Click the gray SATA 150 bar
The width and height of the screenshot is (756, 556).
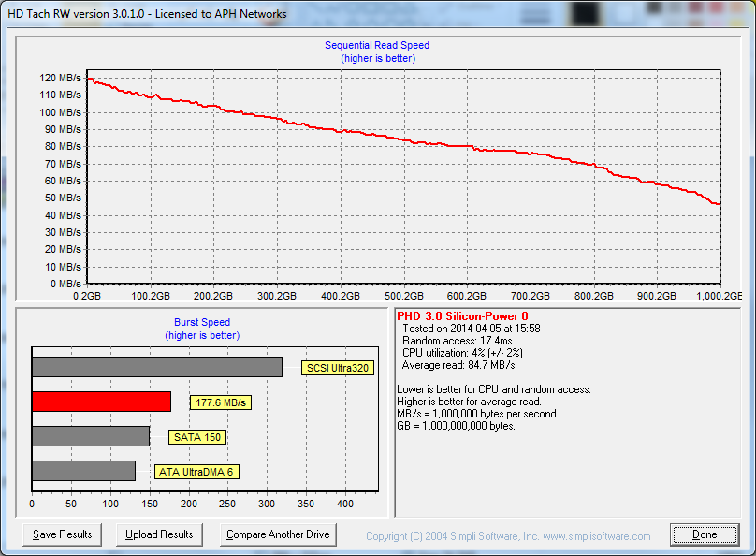click(x=91, y=436)
